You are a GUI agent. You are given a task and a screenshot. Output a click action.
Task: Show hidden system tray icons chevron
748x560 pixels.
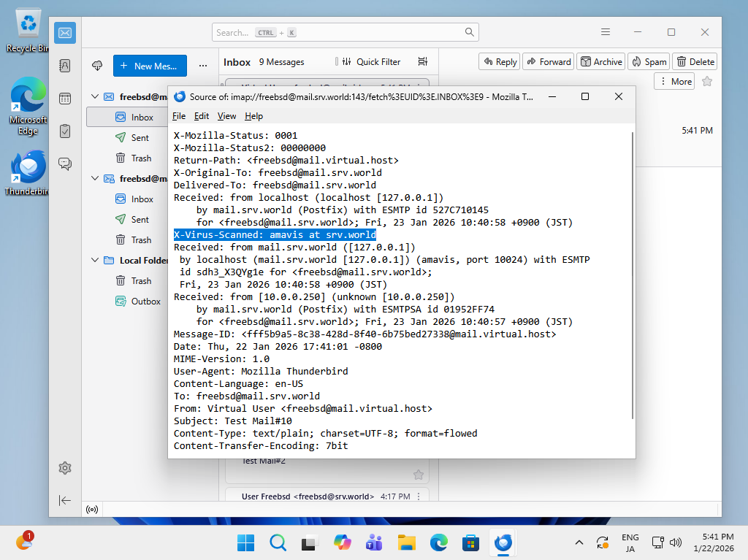pos(579,542)
